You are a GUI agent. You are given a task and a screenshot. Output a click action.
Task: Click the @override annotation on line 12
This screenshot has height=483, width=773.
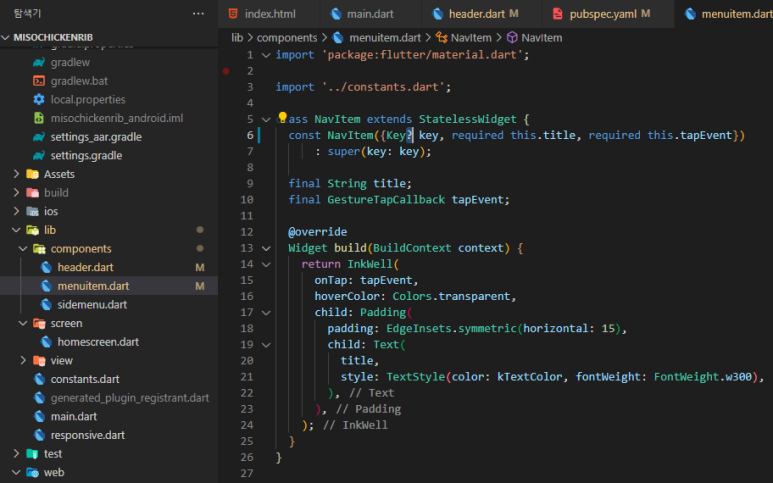pos(317,232)
